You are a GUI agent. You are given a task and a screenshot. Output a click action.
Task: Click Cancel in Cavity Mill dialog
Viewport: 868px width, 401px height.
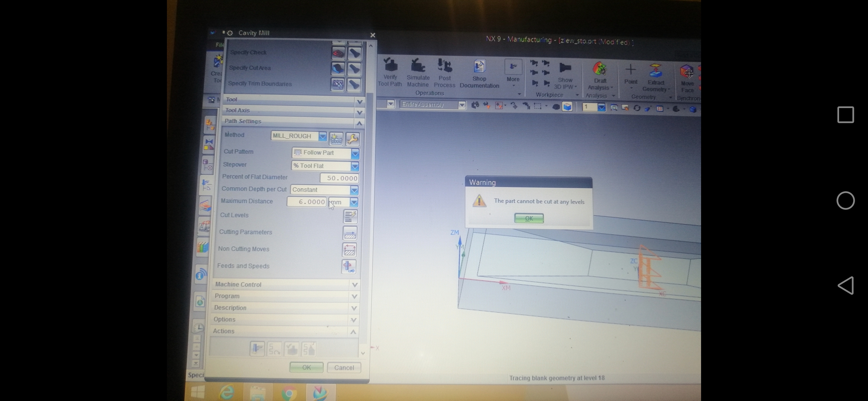point(344,368)
